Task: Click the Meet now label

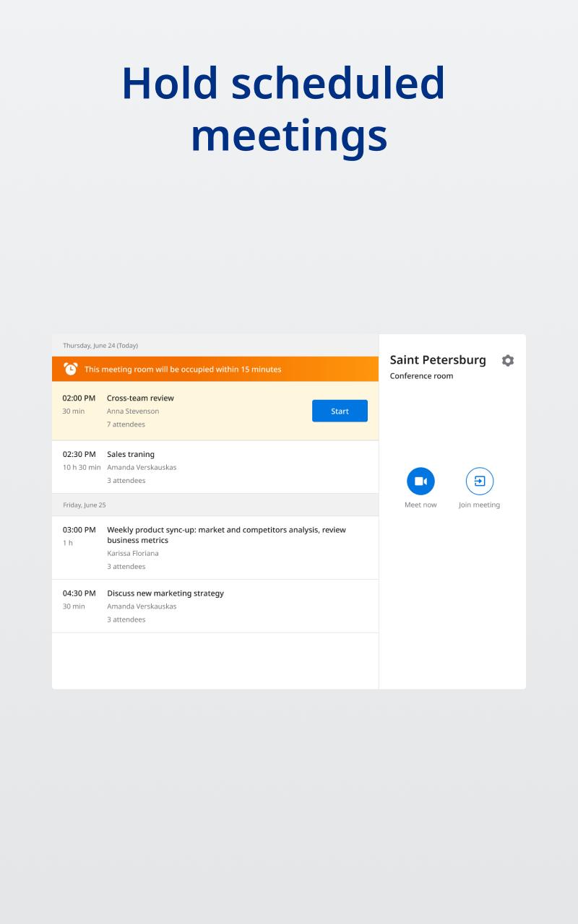Action: [420, 505]
